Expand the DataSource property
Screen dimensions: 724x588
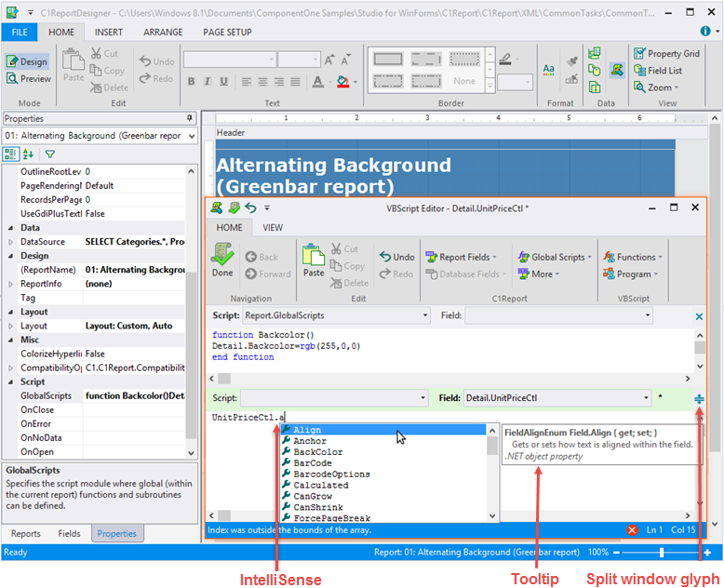10,242
